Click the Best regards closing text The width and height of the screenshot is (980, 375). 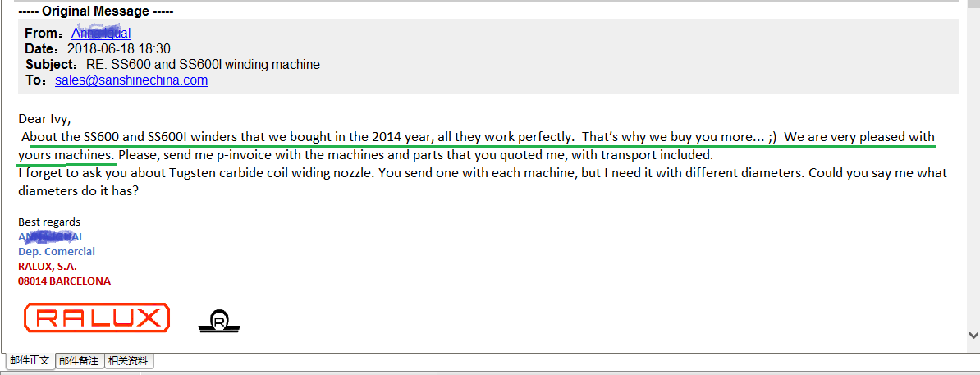(49, 222)
